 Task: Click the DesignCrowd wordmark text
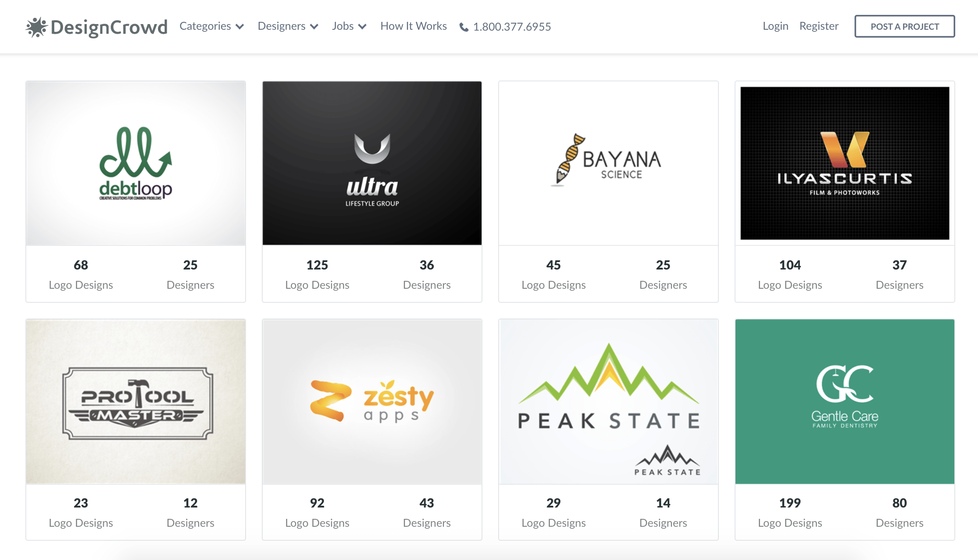(109, 27)
